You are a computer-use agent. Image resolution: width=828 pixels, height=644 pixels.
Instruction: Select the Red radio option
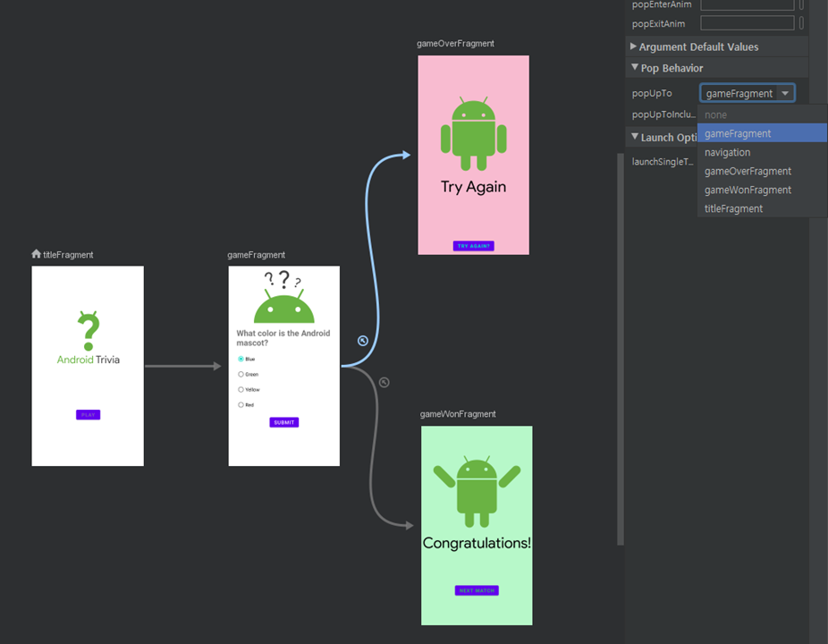[241, 404]
